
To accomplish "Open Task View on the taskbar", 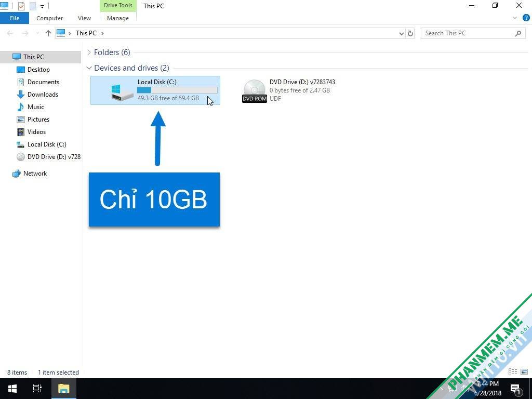I will click(37, 389).
